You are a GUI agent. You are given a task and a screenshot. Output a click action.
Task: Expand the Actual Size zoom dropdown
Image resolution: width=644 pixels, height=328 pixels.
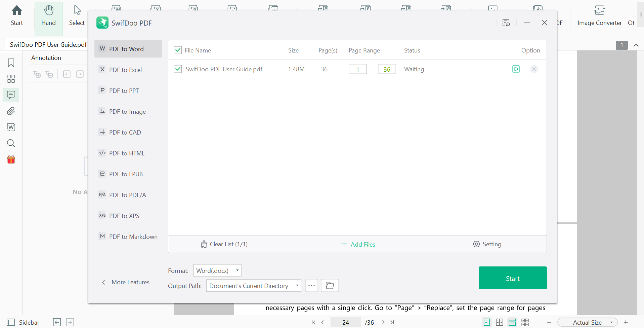611,322
